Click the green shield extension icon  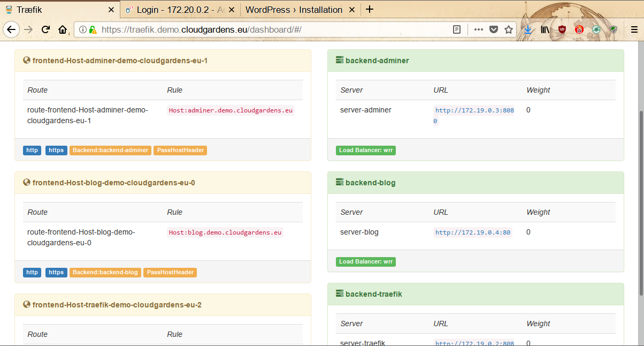tap(614, 30)
